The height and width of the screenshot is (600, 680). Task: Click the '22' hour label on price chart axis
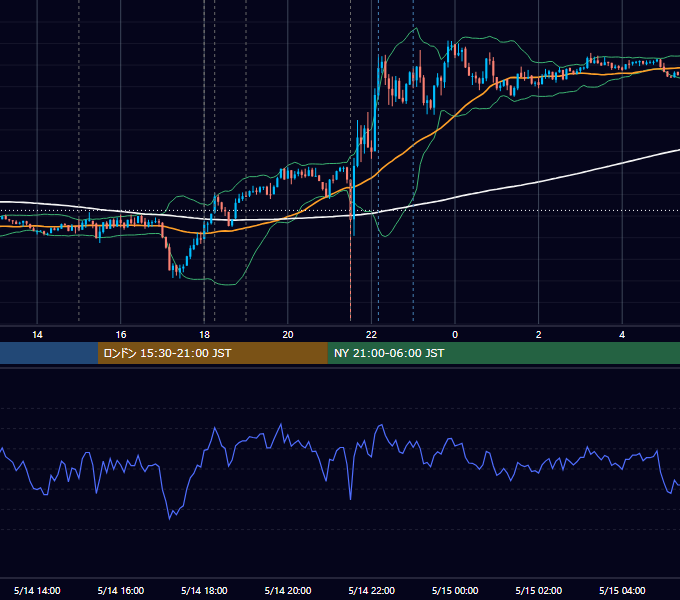pos(371,335)
